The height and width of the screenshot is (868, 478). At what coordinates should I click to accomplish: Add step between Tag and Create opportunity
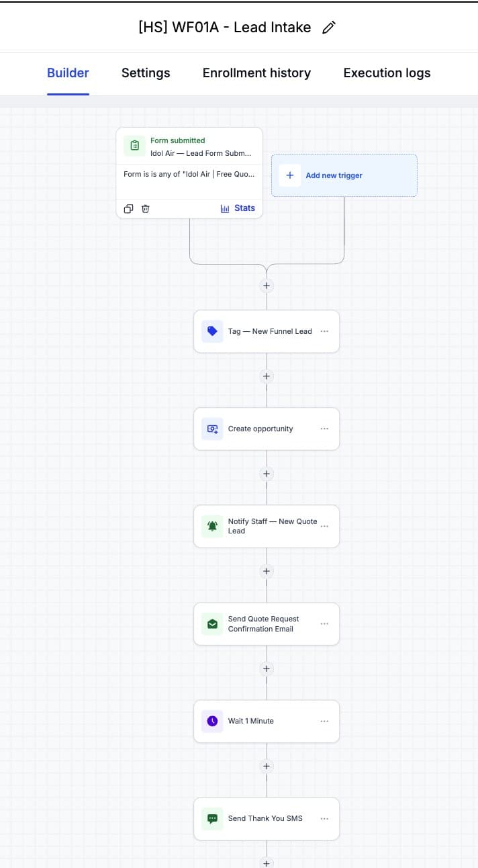267,376
